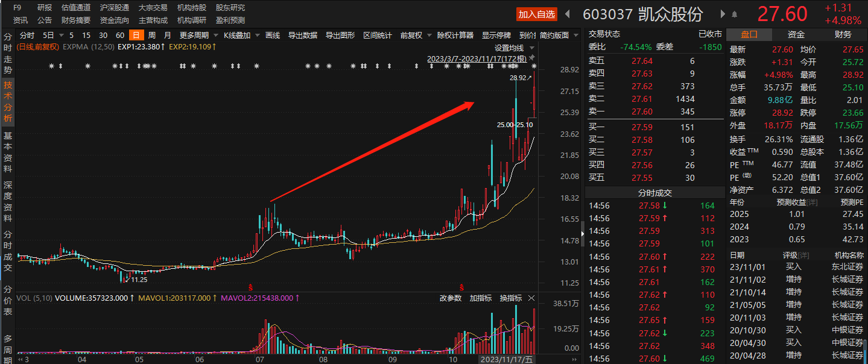Click 导出图形 in the toolbar
Viewport: 868px width, 364px height.
pyautogui.click(x=340, y=36)
